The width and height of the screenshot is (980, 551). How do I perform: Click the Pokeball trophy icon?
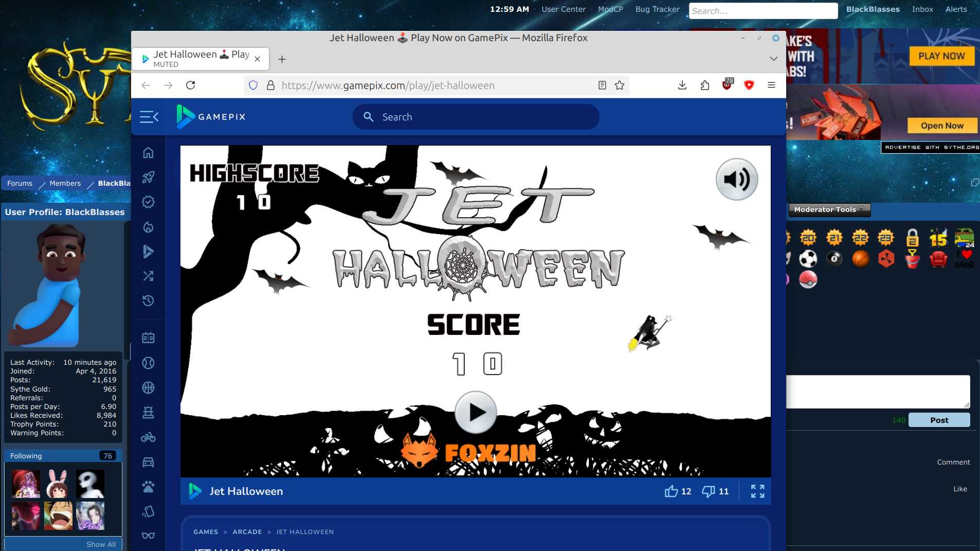pos(808,279)
